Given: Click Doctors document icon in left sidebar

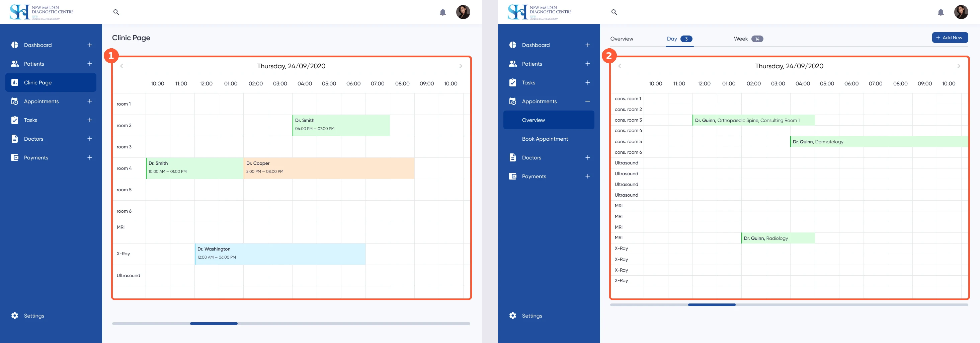Looking at the screenshot, I should click(15, 139).
